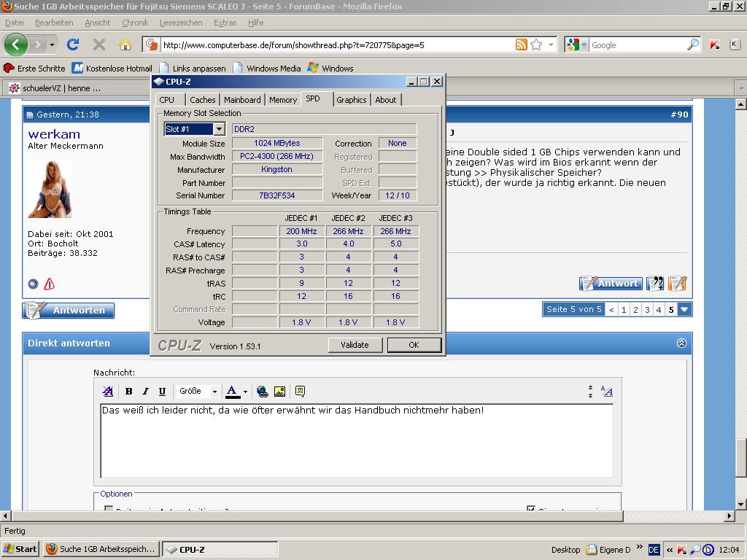Viewport: 747px width, 560px height.
Task: Click Windows Start button
Action: click(x=20, y=549)
